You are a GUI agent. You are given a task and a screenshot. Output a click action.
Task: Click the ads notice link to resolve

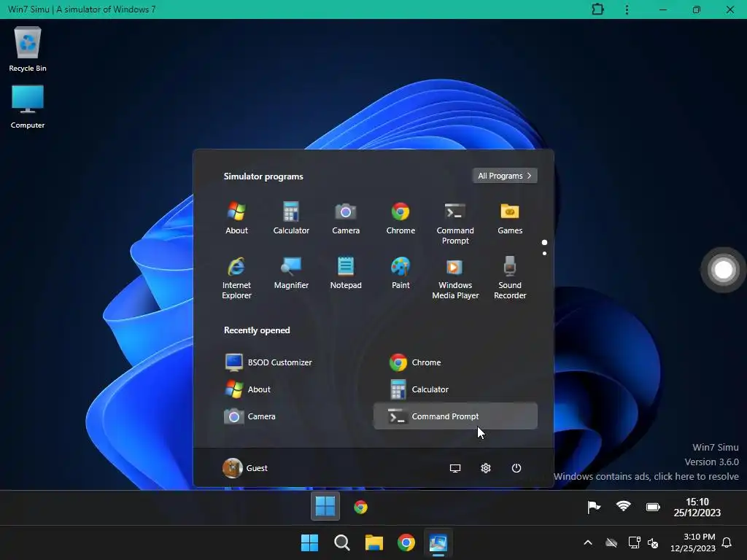(x=646, y=477)
